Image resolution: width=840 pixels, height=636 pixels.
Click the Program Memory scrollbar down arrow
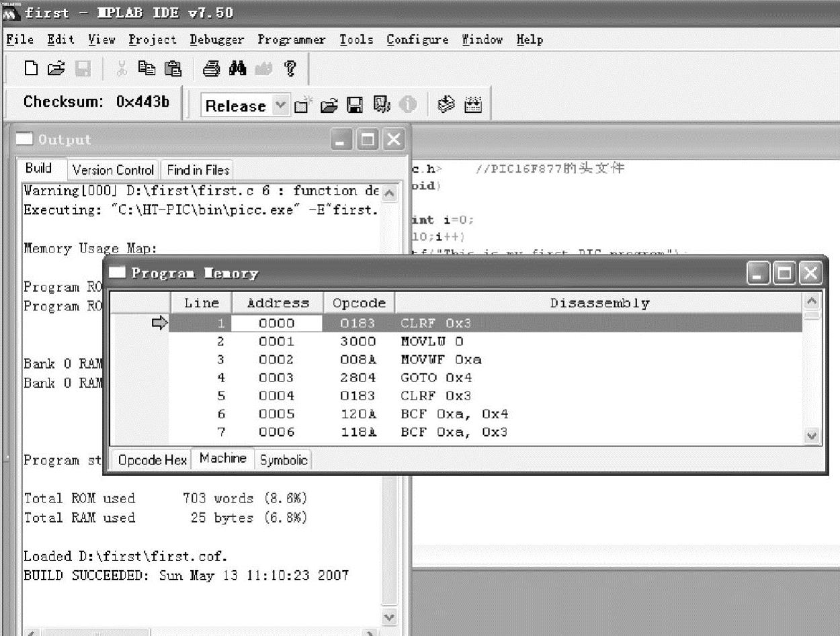point(812,436)
